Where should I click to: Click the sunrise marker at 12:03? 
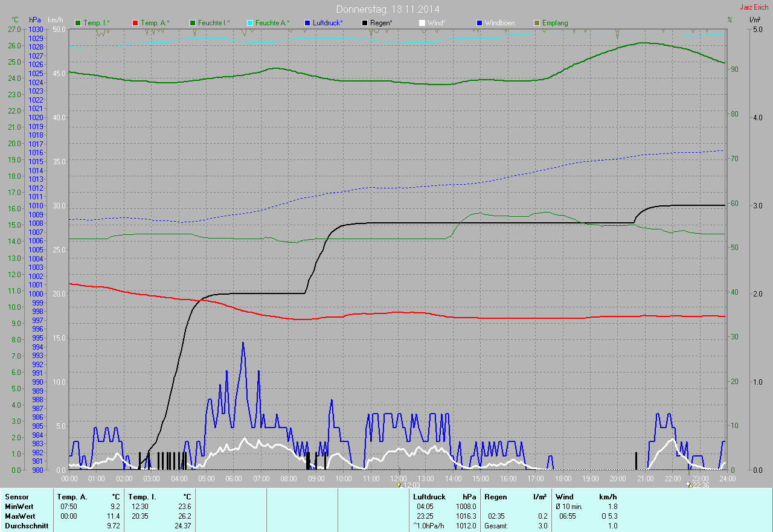click(x=399, y=484)
